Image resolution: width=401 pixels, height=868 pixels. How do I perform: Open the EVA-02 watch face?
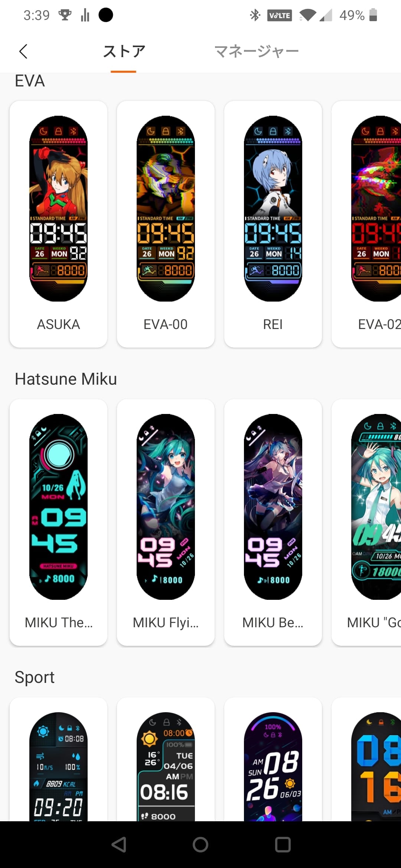coord(366,224)
